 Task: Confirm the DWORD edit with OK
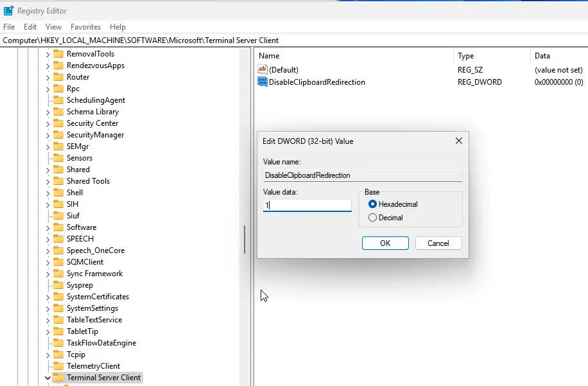click(x=385, y=243)
